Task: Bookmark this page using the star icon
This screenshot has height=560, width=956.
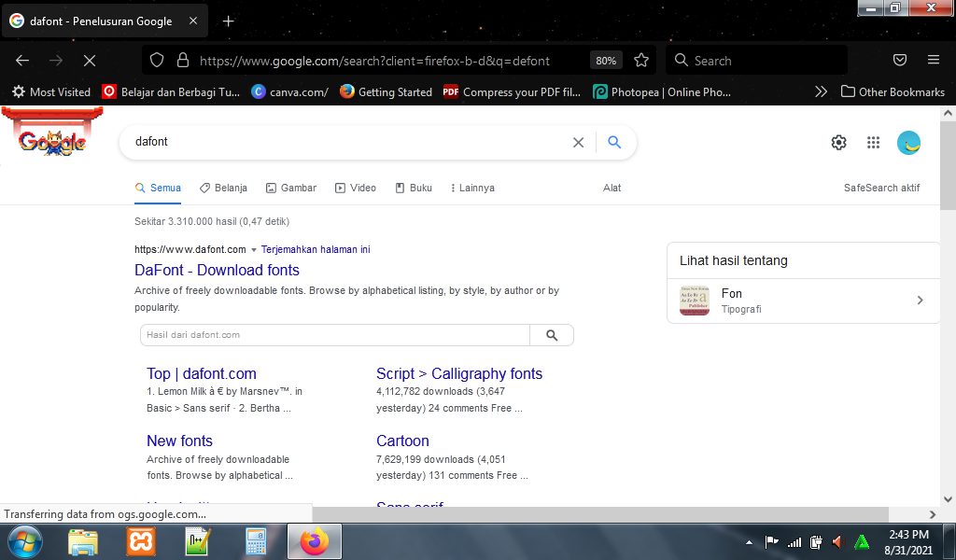Action: coord(641,60)
